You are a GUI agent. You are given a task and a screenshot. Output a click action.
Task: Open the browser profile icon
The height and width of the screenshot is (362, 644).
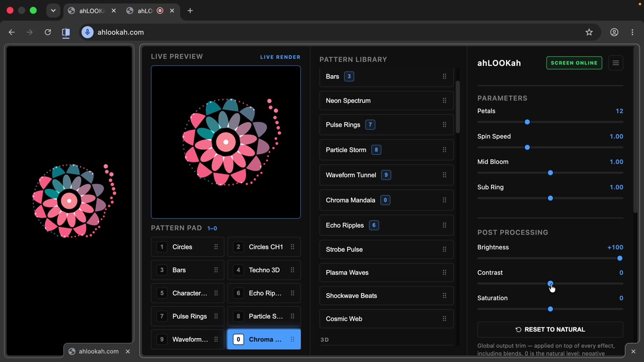(x=614, y=32)
